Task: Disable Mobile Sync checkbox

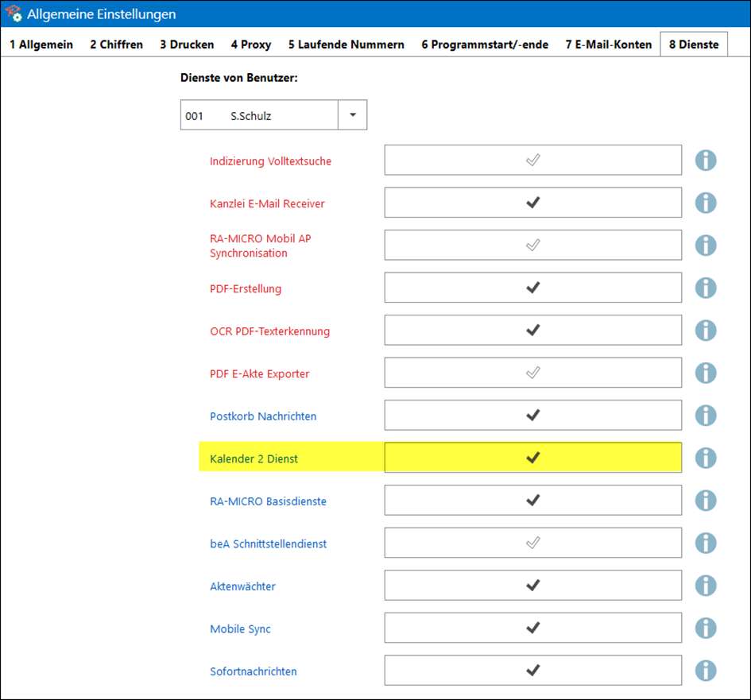Action: 533,628
